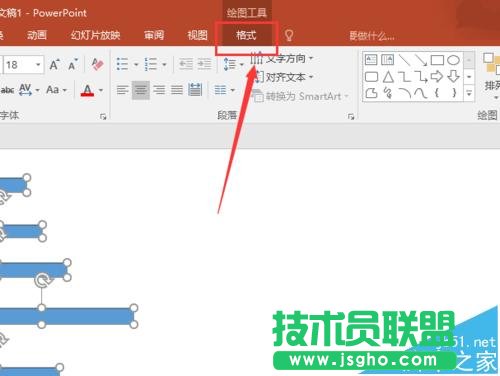Select the right brace shape

pyautogui.click(x=454, y=93)
